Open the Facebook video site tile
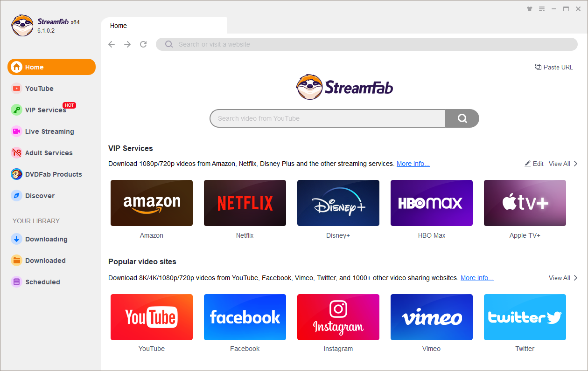Image resolution: width=588 pixels, height=371 pixels. point(245,317)
